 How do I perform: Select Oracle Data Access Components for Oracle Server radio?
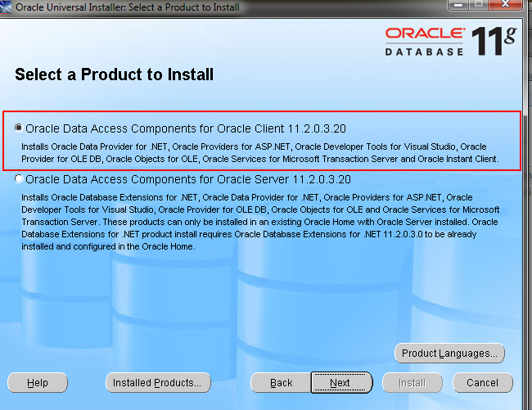tap(19, 178)
